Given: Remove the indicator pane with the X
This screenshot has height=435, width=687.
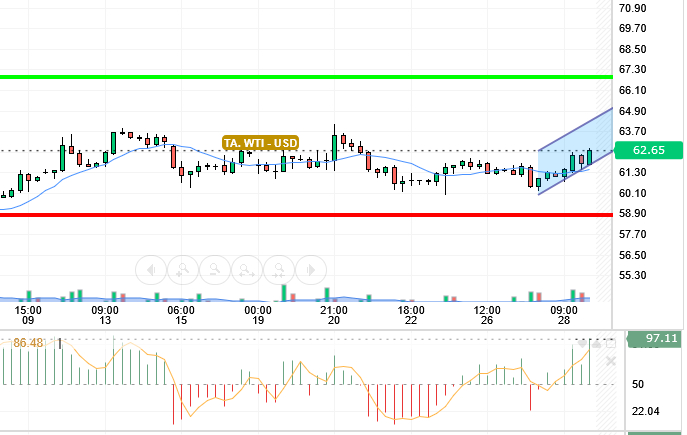Looking at the screenshot, I should 610,361.
